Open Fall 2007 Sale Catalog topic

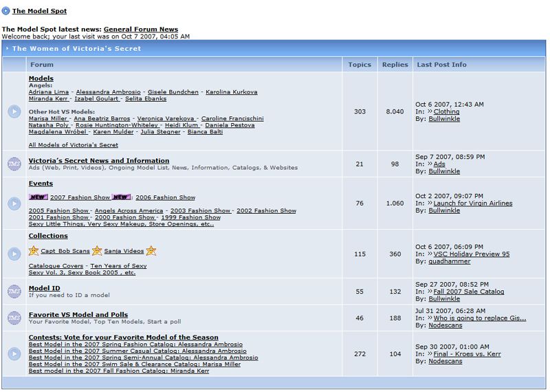(469, 292)
